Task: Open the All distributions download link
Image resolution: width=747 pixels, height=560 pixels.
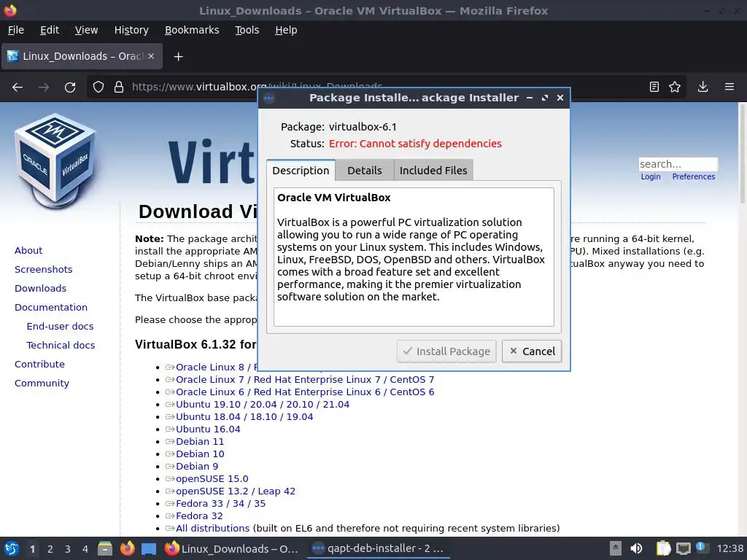Action: (x=212, y=528)
